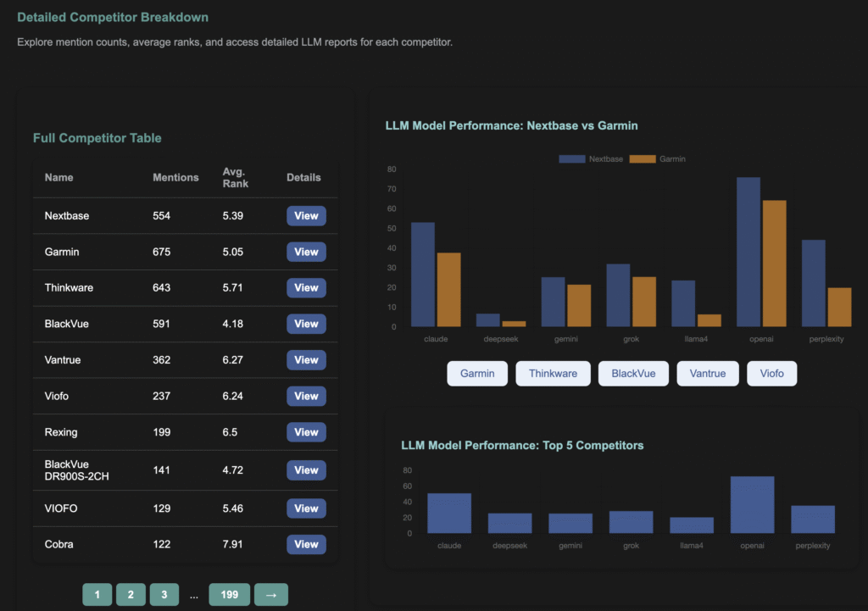Image resolution: width=868 pixels, height=611 pixels.
Task: Click the Mentions column header
Action: click(x=175, y=178)
